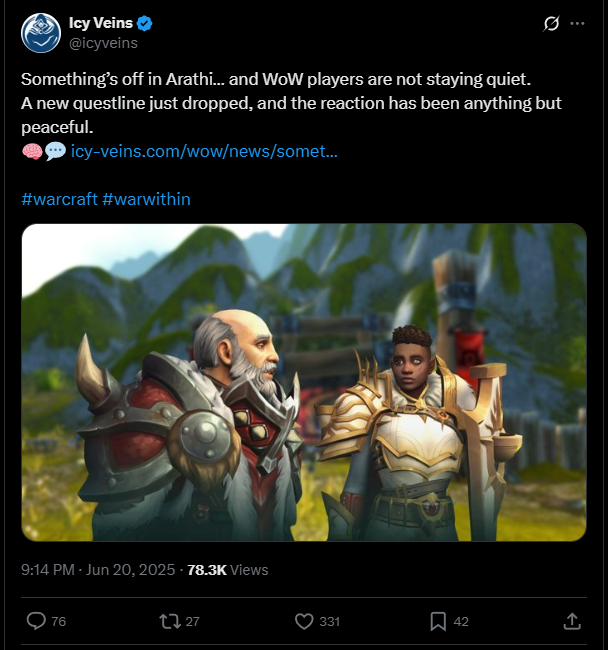608x650 pixels.
Task: Click the Grok slashed-circle icon
Action: pos(551,24)
